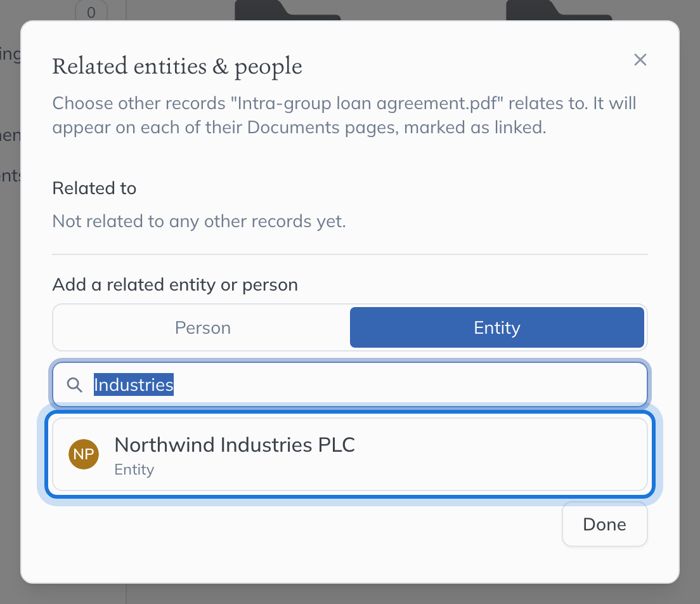Click the NP avatar badge
This screenshot has height=604, width=700.
[x=84, y=454]
